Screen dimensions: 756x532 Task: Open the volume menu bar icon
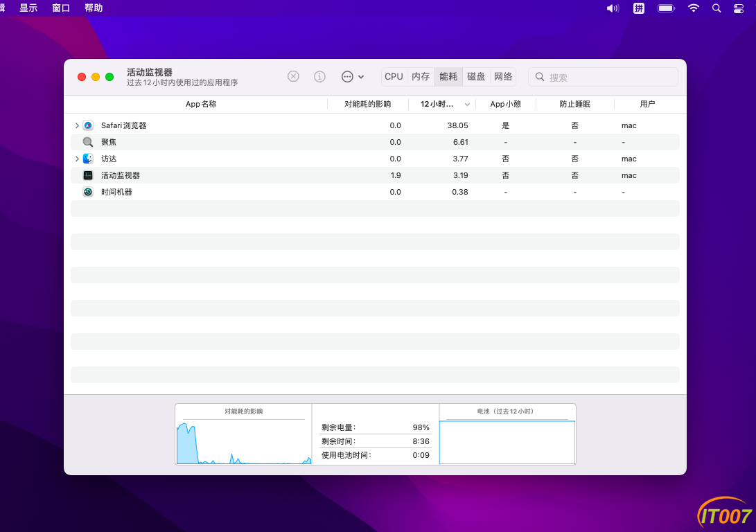613,8
